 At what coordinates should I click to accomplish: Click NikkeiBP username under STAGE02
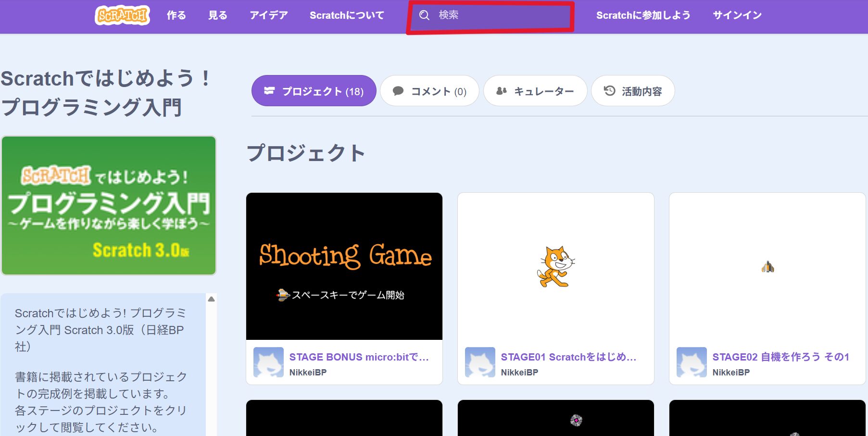tap(731, 373)
